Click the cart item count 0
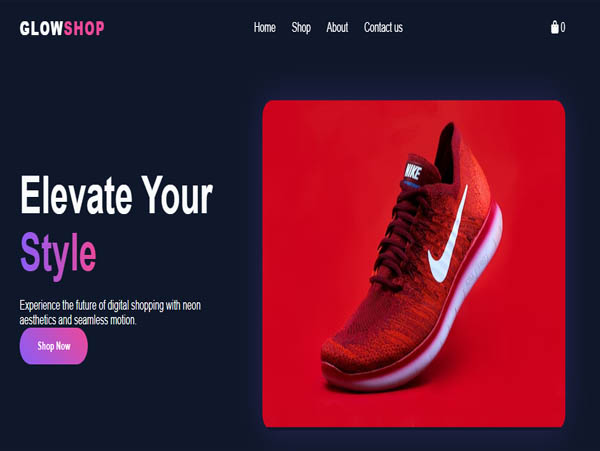The height and width of the screenshot is (451, 600). pyautogui.click(x=563, y=28)
